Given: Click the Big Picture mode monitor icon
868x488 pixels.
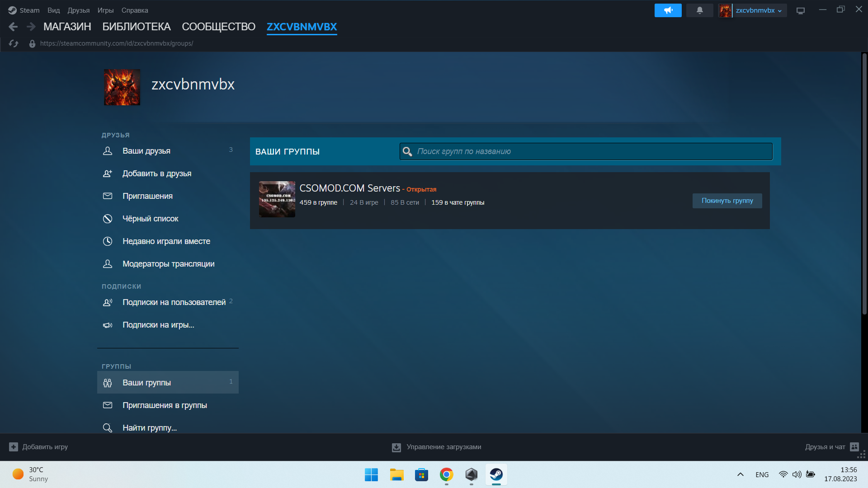Looking at the screenshot, I should pos(801,10).
